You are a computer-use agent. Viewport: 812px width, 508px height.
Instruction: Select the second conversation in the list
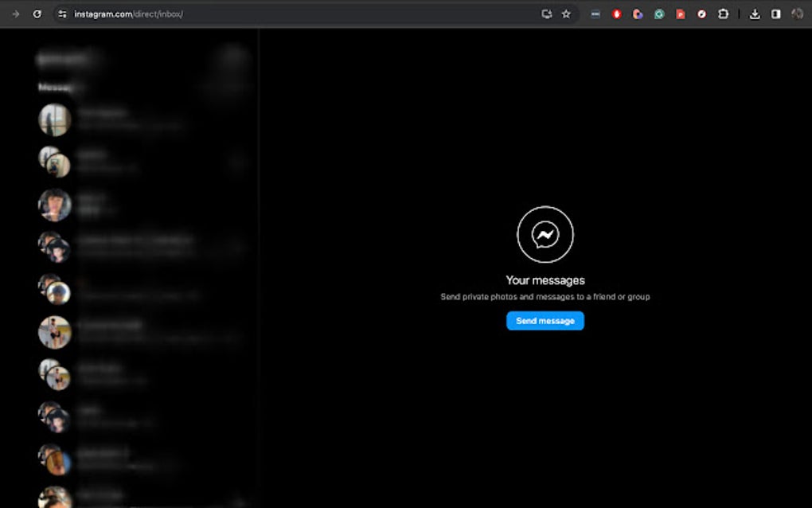(135, 161)
